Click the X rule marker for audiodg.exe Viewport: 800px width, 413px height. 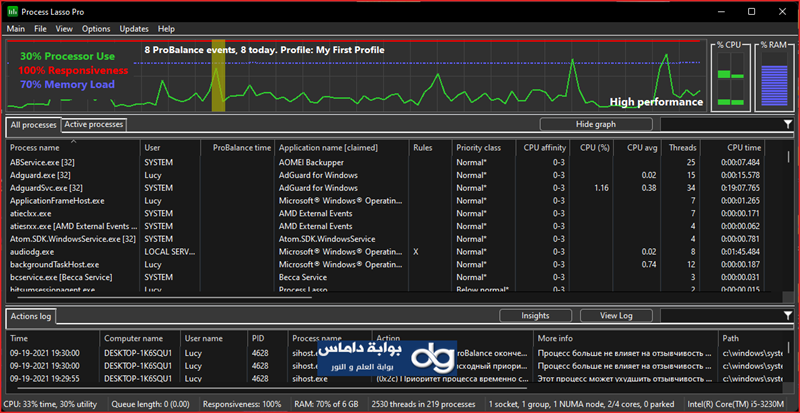416,252
